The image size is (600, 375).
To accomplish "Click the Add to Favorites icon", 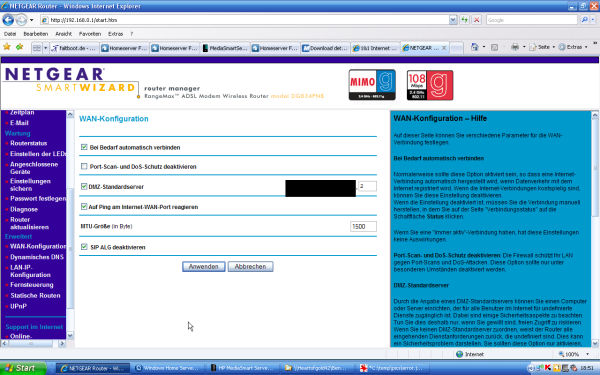I will tap(19, 47).
